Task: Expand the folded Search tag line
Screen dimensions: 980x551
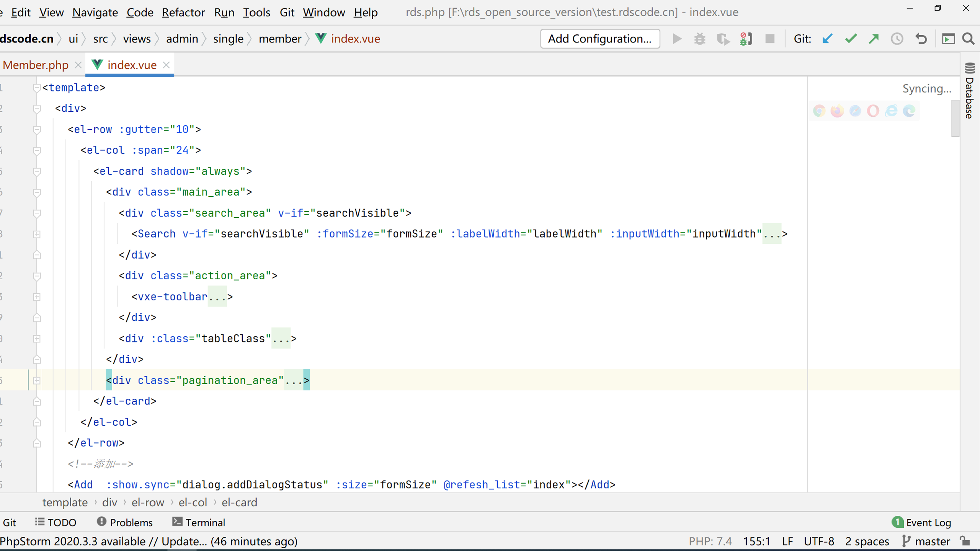Action: 37,234
